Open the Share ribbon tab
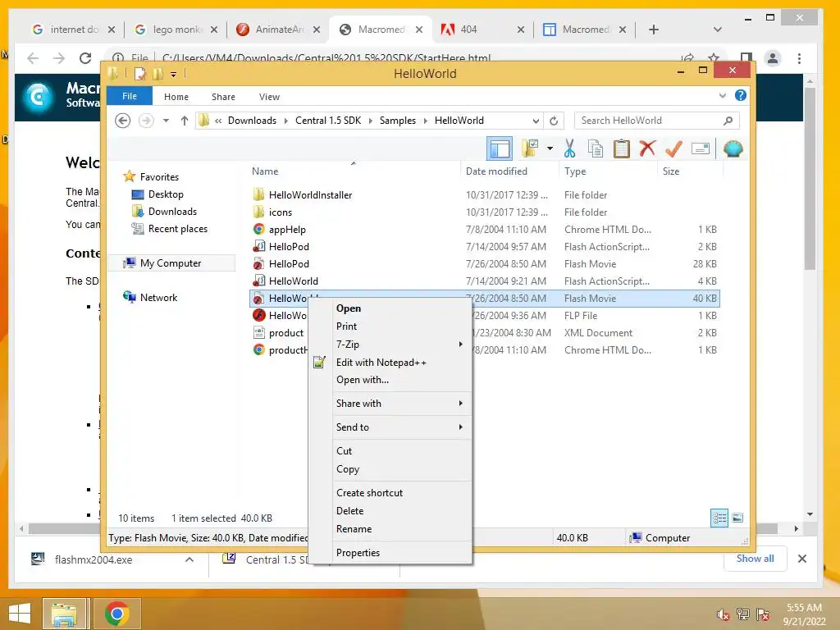The image size is (840, 630). click(223, 97)
